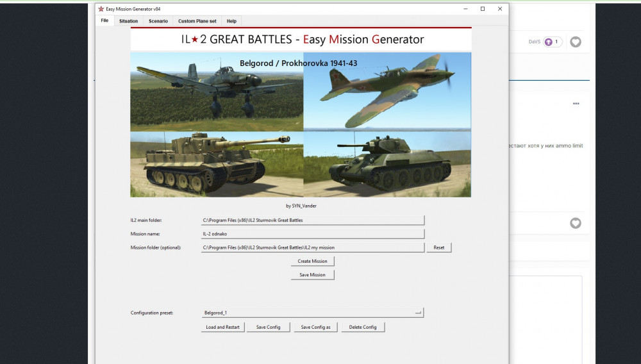Click the 'Configuration preset:' label
This screenshot has width=641, height=364.
(152, 313)
